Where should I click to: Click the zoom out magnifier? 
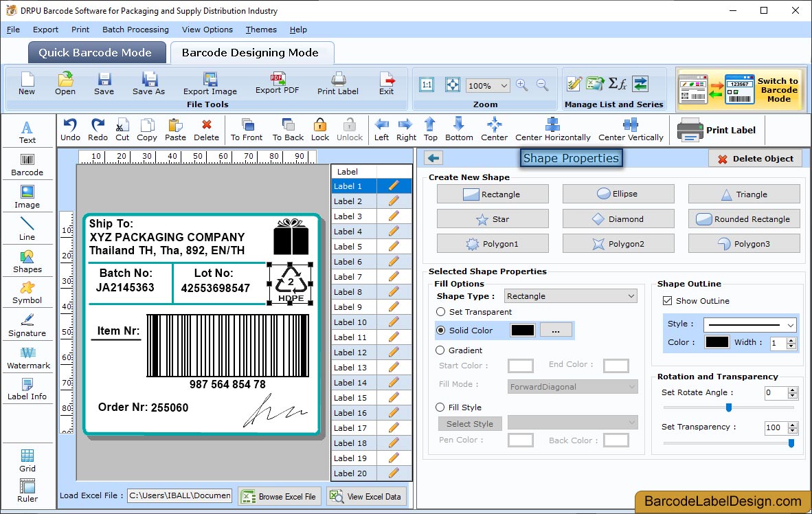[x=542, y=85]
